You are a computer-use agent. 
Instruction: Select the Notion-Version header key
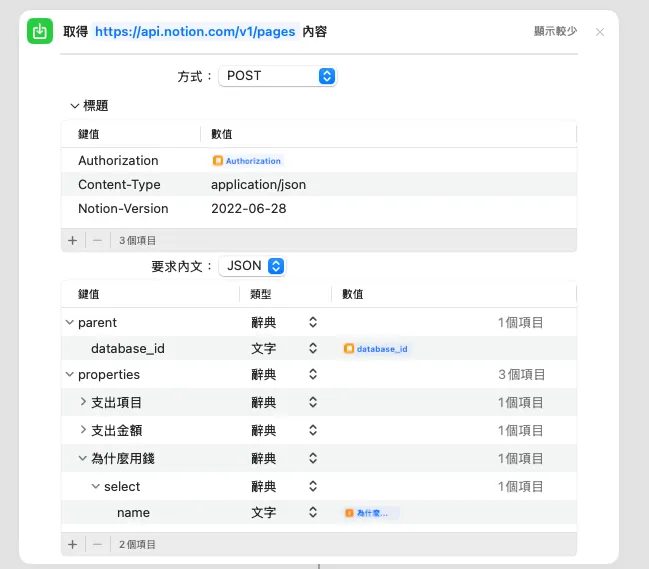123,209
